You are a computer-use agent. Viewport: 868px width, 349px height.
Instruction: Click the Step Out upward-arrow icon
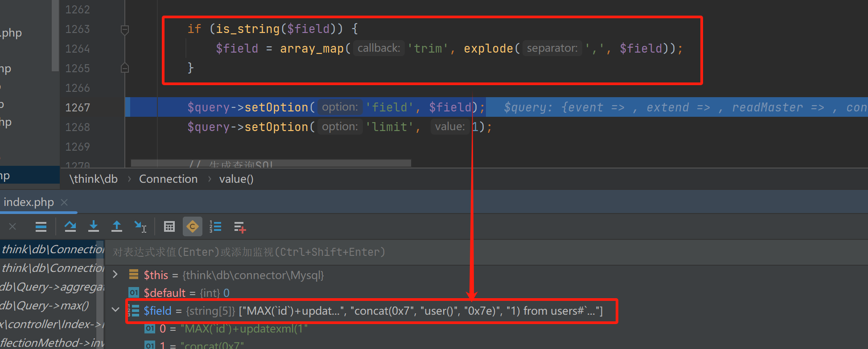point(117,226)
